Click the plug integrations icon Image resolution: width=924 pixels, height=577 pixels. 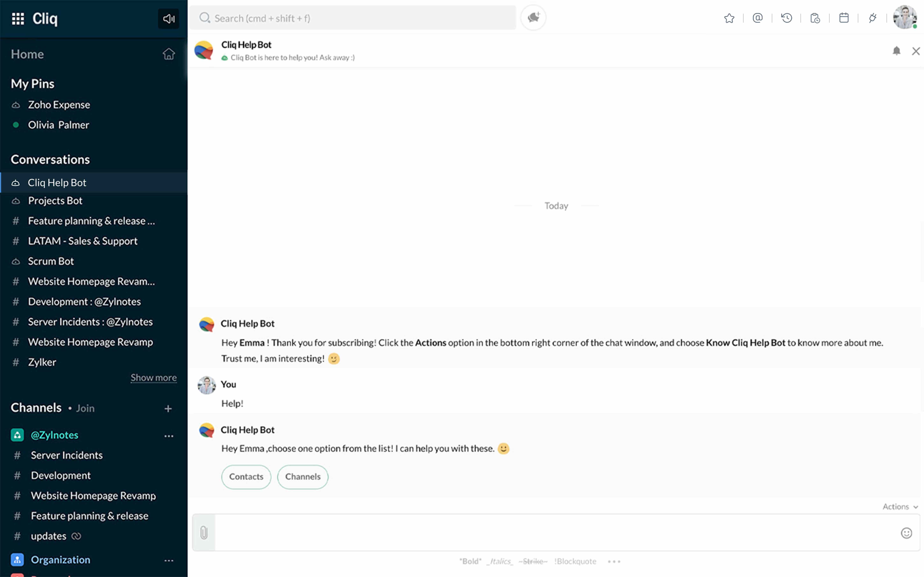(872, 18)
